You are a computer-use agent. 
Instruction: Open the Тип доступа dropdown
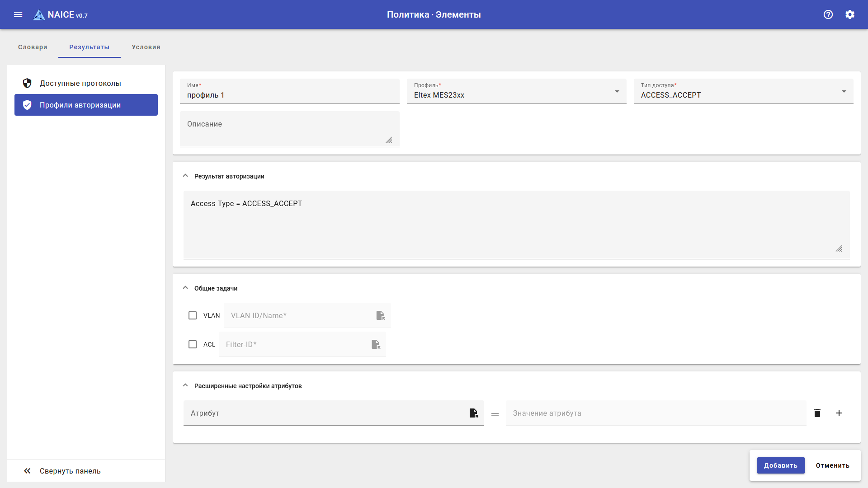[x=743, y=92]
